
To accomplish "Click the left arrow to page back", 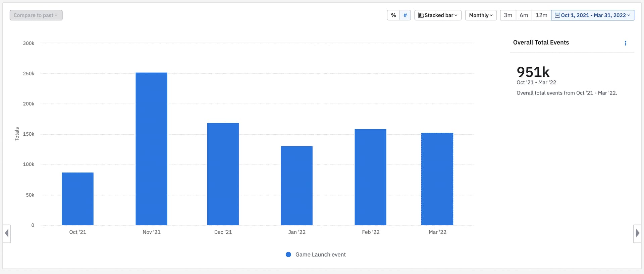I will (x=6, y=233).
